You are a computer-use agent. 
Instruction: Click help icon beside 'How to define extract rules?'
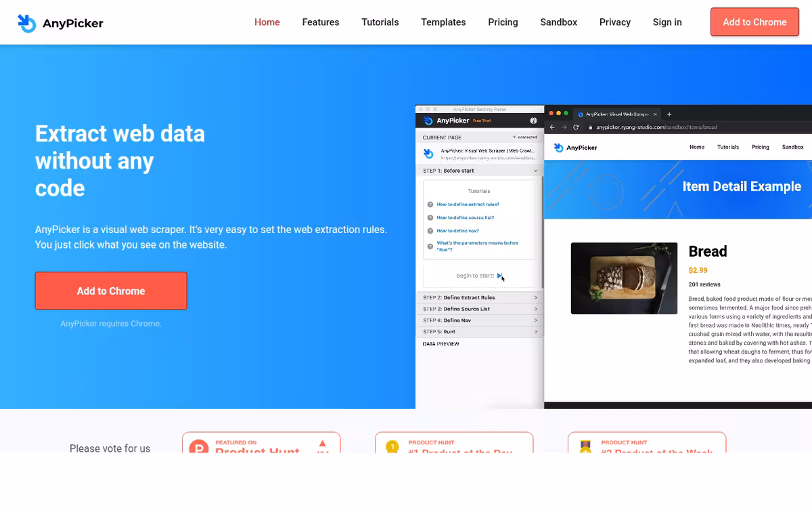[430, 205]
